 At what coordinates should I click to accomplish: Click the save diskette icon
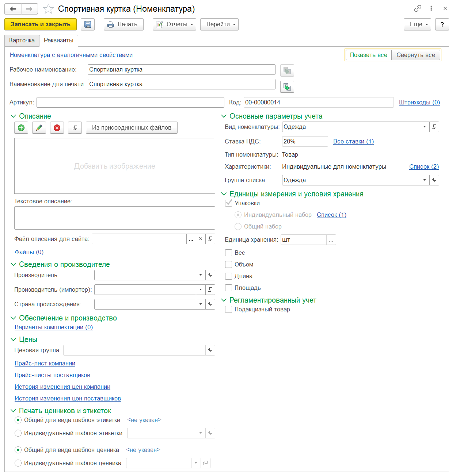[x=88, y=24]
